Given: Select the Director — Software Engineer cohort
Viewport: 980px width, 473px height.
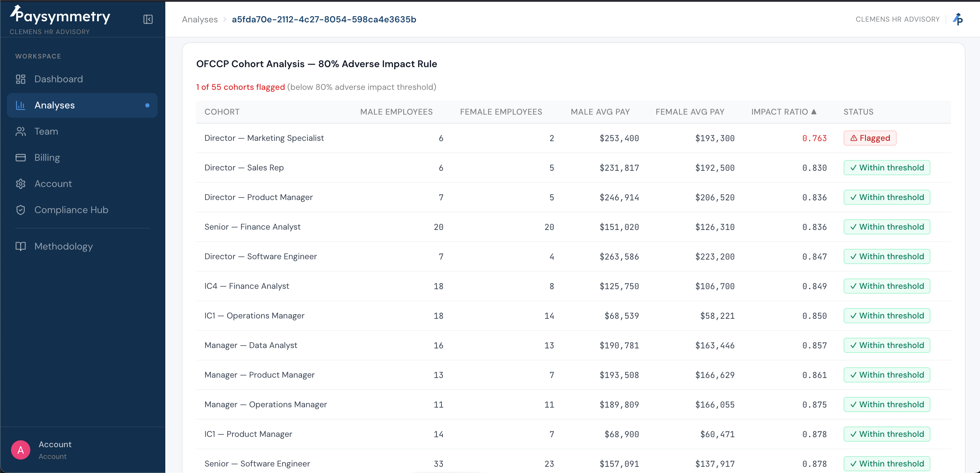Looking at the screenshot, I should point(260,257).
